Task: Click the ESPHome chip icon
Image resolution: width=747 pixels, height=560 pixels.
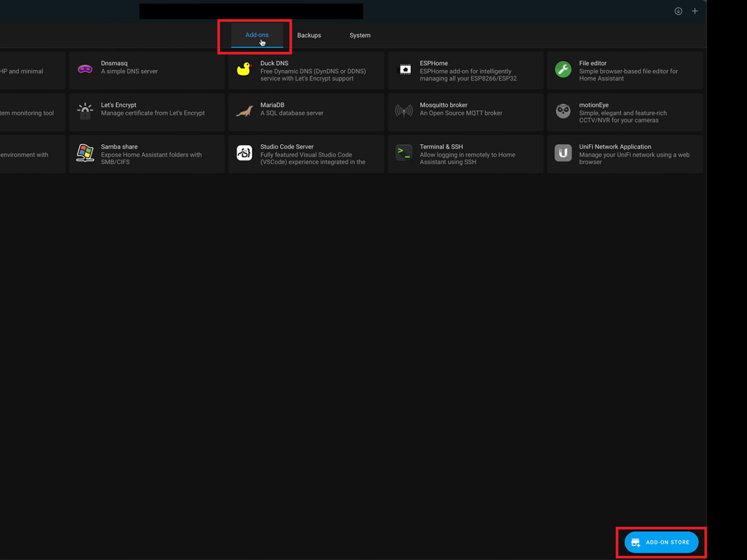Action: (x=404, y=69)
